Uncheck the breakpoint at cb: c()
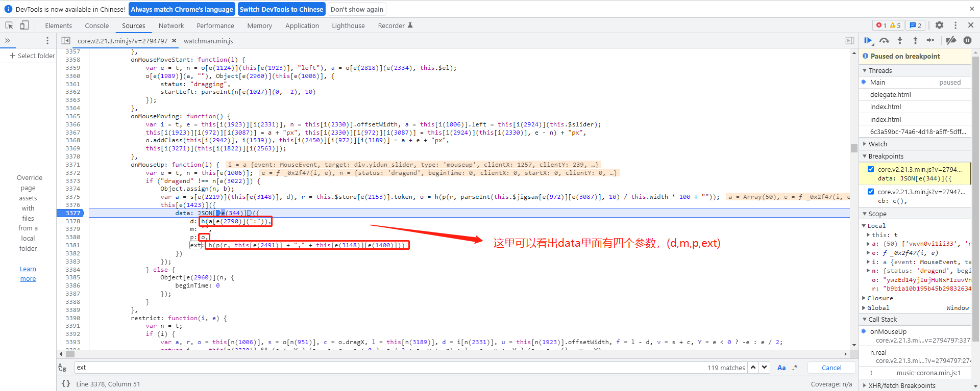980x391 pixels. click(871, 192)
